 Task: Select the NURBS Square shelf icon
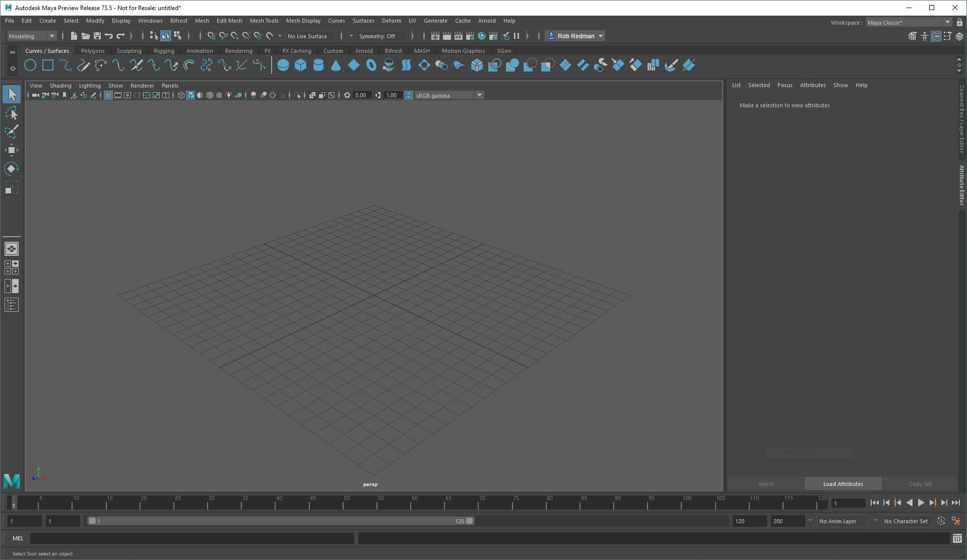(x=48, y=65)
